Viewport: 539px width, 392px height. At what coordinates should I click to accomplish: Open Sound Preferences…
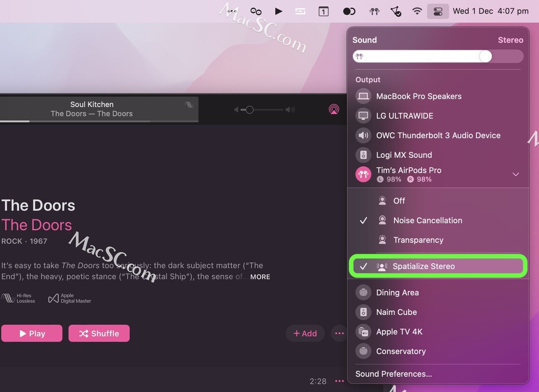pyautogui.click(x=393, y=374)
